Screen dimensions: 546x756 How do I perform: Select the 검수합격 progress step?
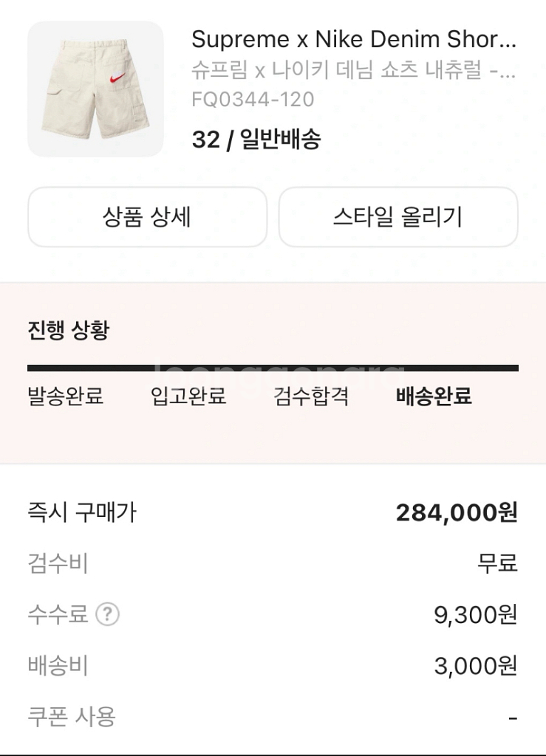pyautogui.click(x=311, y=396)
